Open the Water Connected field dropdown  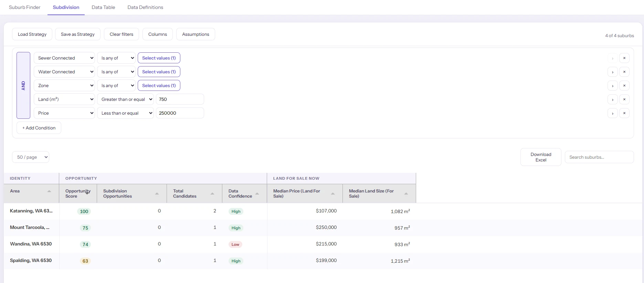click(x=64, y=72)
